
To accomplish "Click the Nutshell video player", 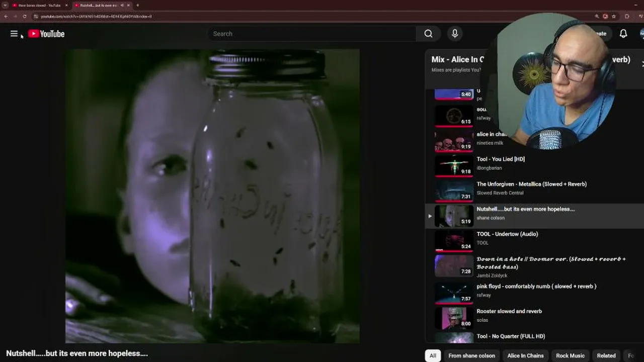I will coord(212,196).
